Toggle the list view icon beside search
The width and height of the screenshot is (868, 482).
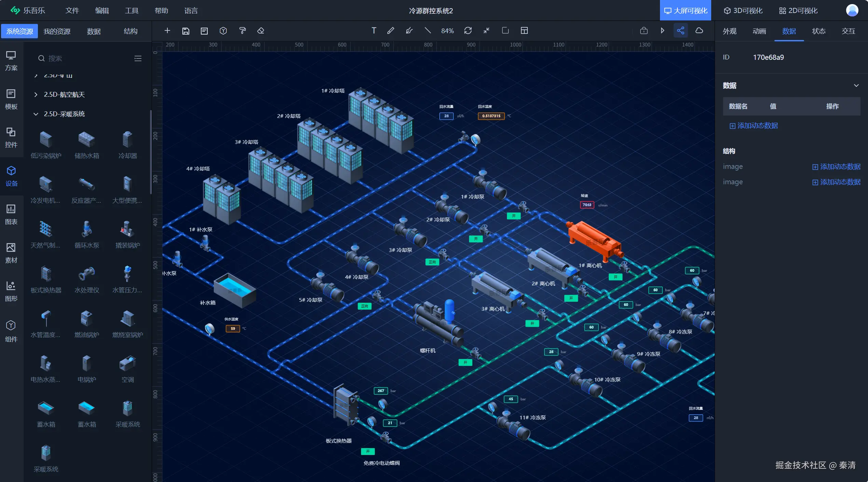(x=138, y=58)
